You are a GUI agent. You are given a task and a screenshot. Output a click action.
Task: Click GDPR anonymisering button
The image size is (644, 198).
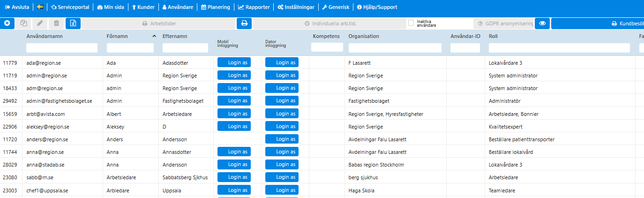tap(503, 23)
